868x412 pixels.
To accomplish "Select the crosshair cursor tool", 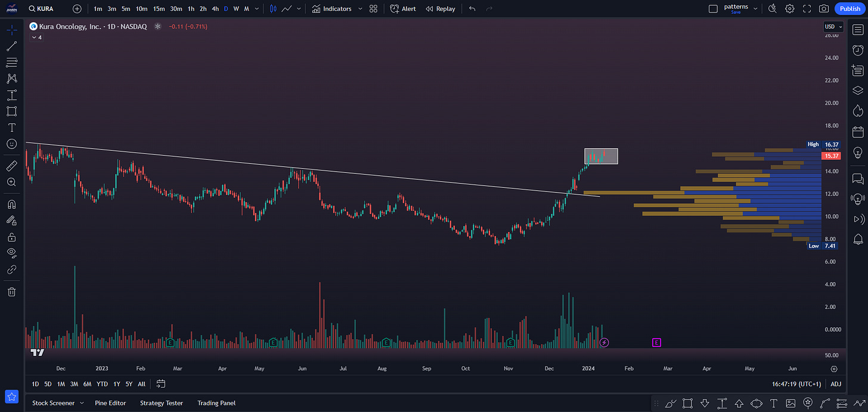I will pyautogui.click(x=12, y=29).
